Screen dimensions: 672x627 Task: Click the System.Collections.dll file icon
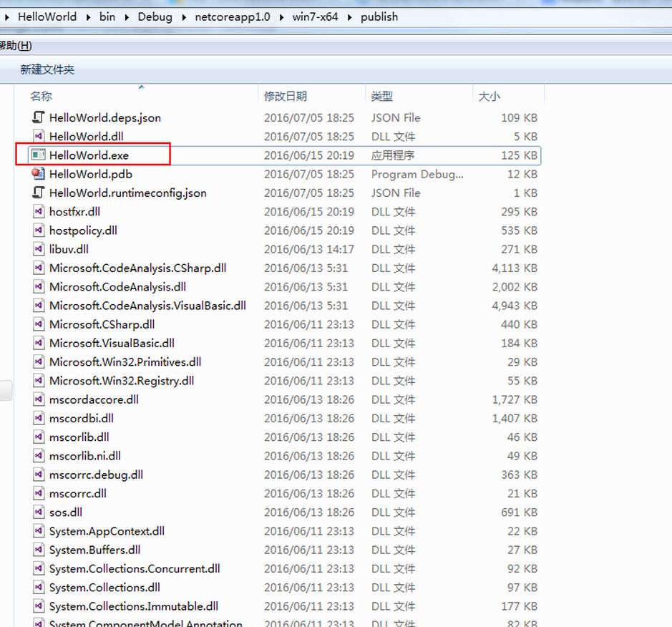point(39,588)
